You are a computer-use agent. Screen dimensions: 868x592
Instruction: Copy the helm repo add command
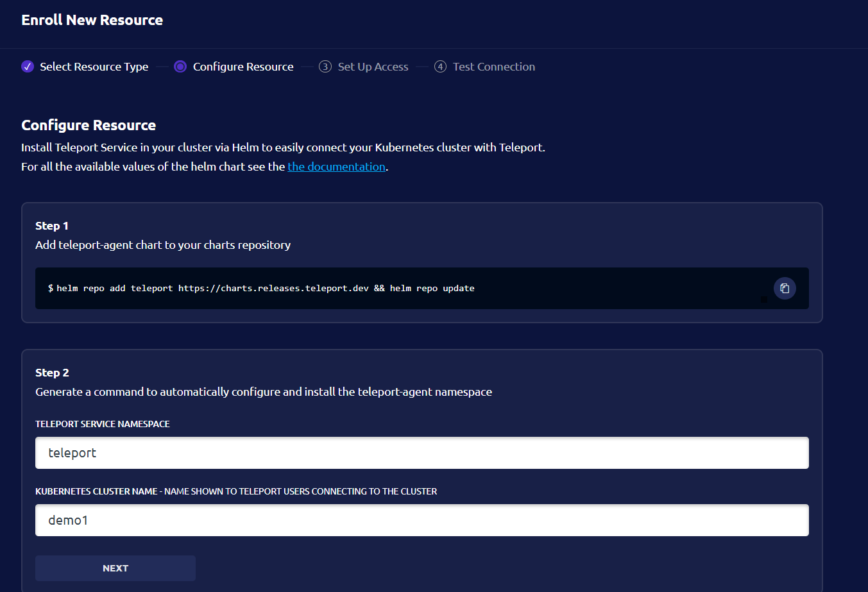click(784, 288)
